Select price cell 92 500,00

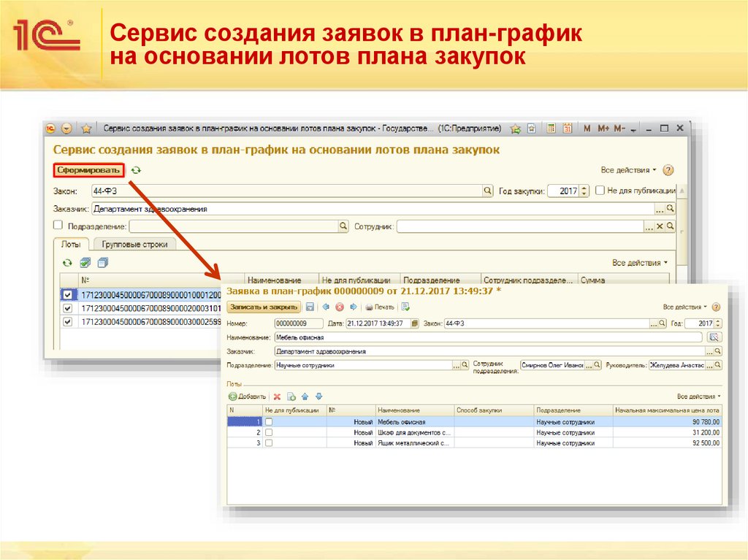pos(667,442)
